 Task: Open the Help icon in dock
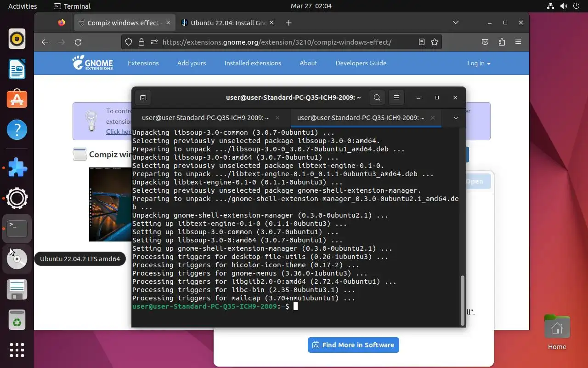coord(17,129)
